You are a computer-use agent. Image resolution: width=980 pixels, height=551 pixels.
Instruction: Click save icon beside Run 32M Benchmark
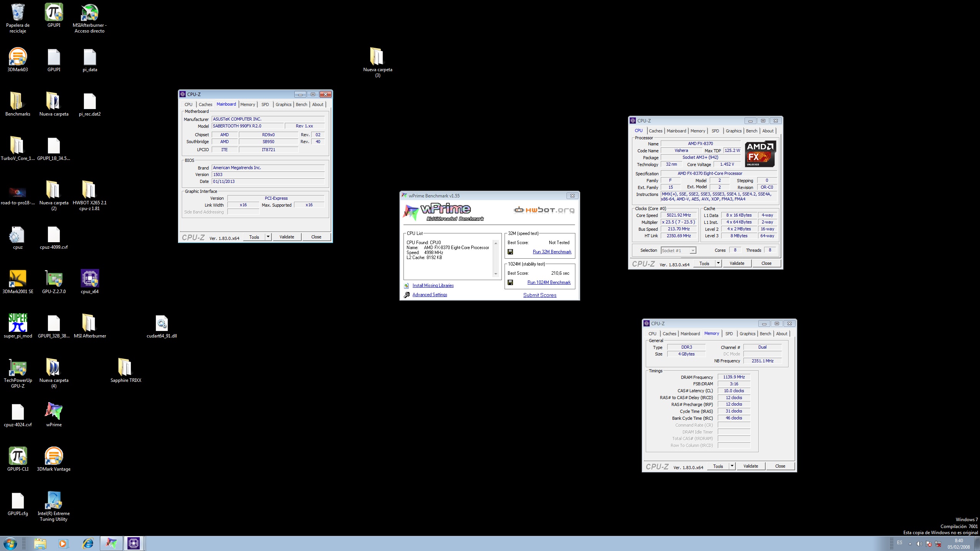[x=510, y=252]
